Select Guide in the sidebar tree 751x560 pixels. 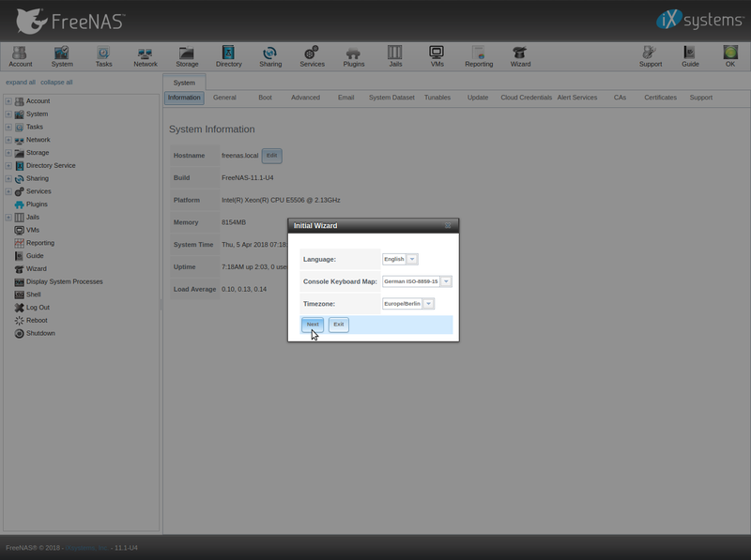coord(29,256)
